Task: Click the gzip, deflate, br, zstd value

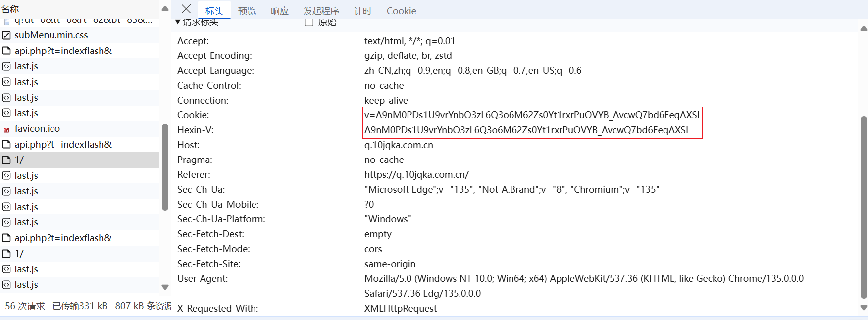Action: coord(408,55)
